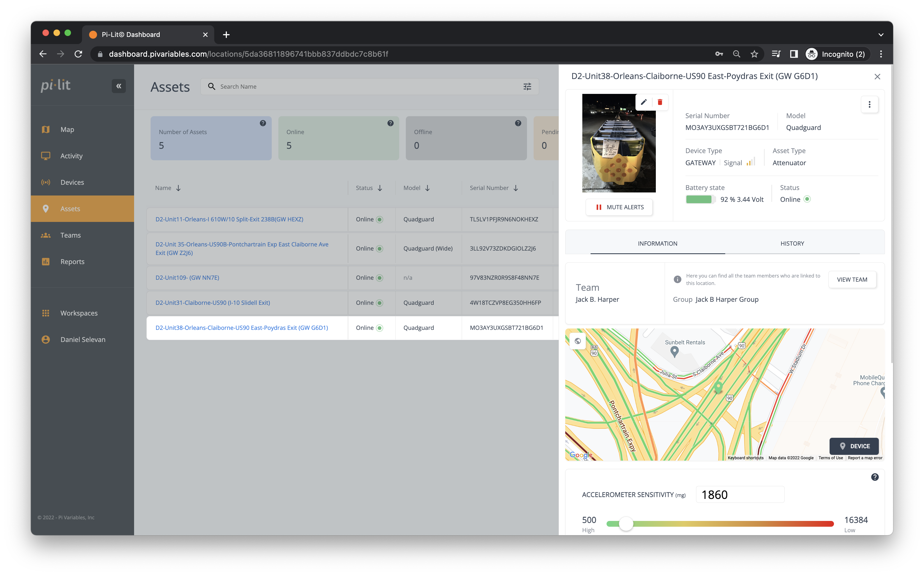This screenshot has width=924, height=576.
Task: Click the search filter sliders icon
Action: point(527,86)
